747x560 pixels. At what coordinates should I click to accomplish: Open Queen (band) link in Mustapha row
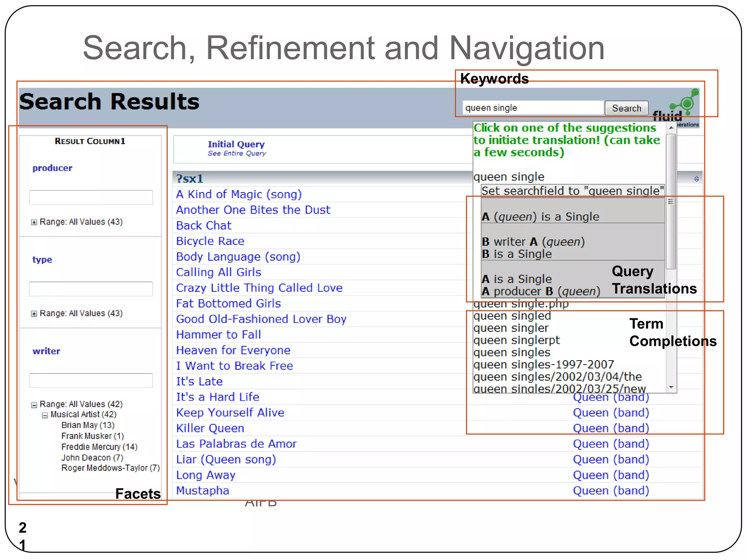click(x=611, y=491)
